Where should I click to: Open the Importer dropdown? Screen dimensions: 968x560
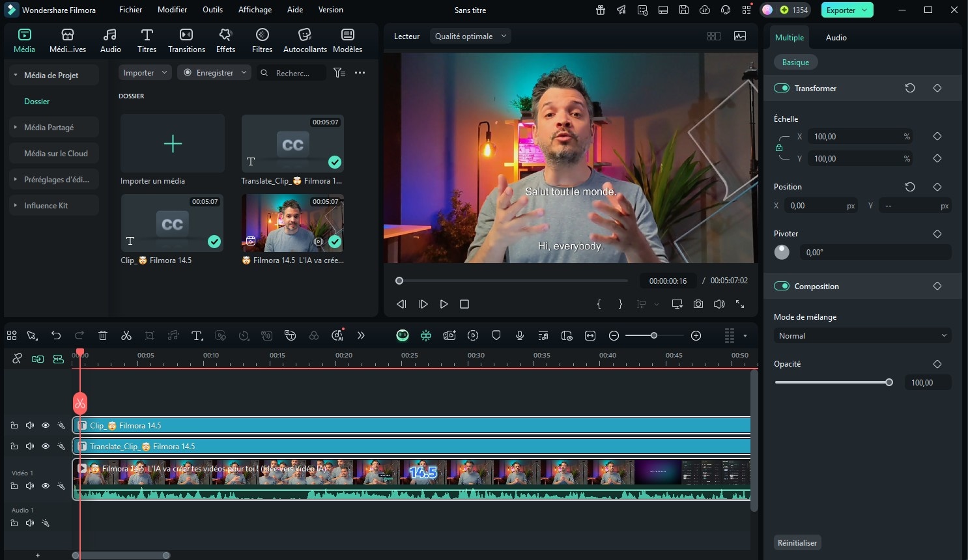click(145, 73)
